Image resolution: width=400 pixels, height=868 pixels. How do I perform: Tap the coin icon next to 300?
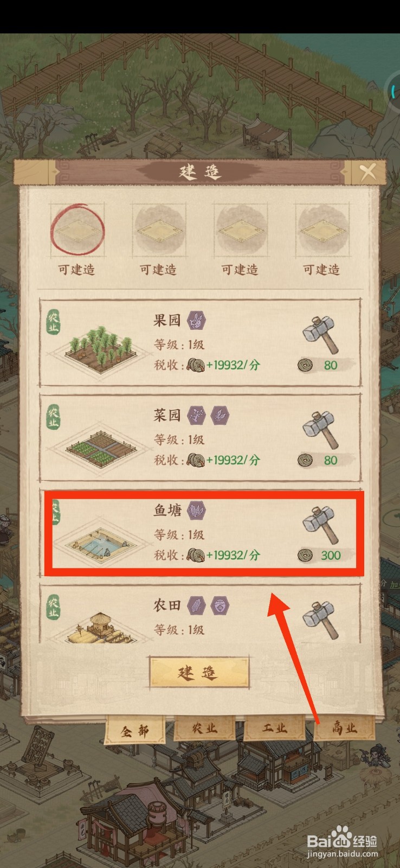click(x=306, y=555)
